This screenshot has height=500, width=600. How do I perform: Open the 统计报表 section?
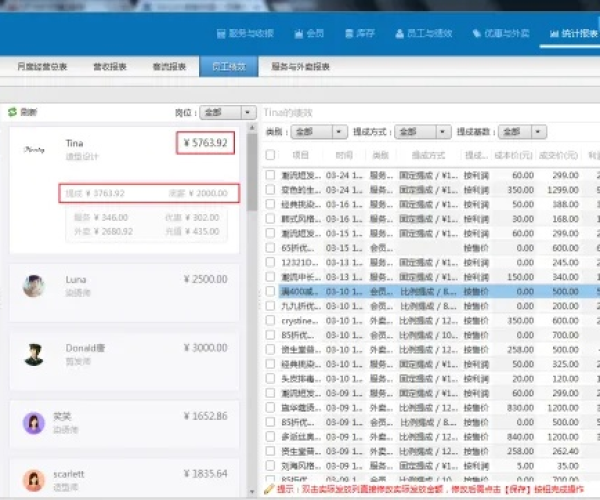coord(574,33)
